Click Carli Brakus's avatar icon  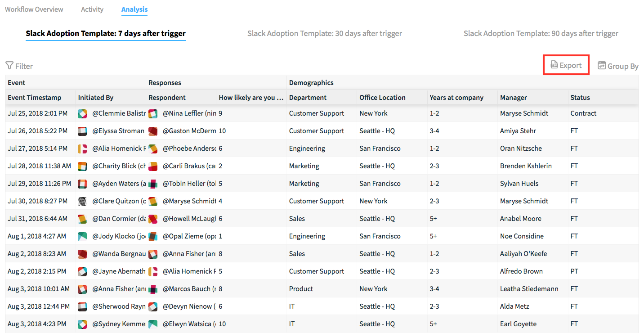(x=153, y=166)
